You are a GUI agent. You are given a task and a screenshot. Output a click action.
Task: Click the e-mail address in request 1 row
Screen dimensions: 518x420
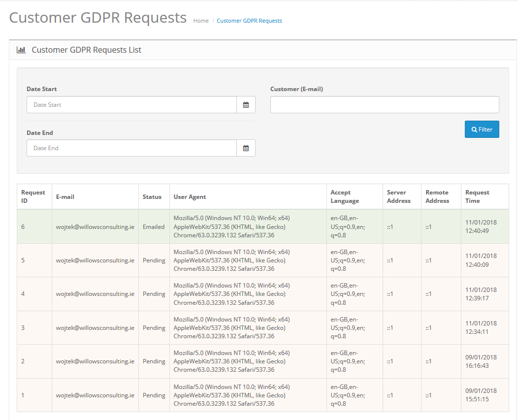coord(95,395)
